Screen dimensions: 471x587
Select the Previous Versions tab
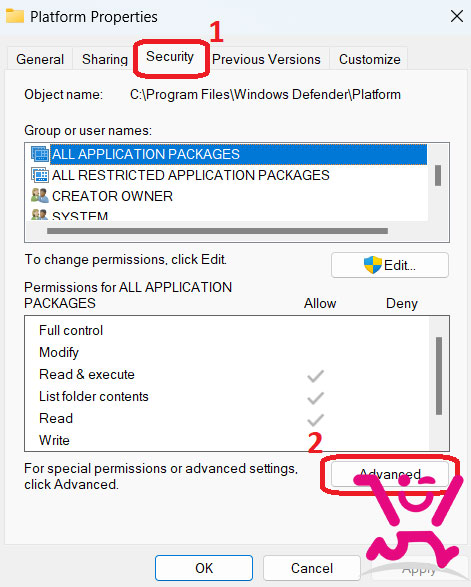pos(266,59)
